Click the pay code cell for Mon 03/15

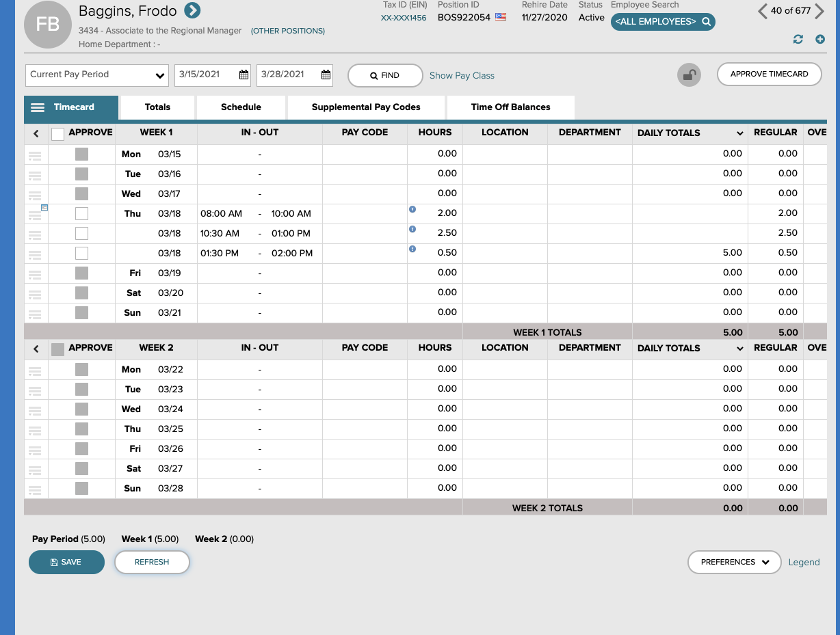coord(365,154)
